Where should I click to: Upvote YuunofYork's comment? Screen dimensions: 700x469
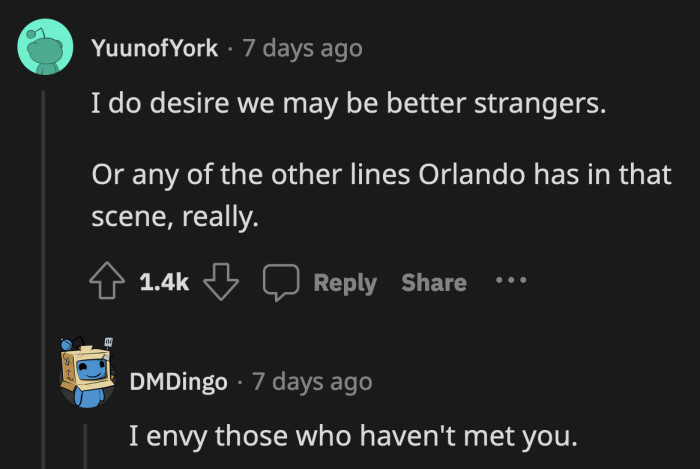pyautogui.click(x=109, y=283)
